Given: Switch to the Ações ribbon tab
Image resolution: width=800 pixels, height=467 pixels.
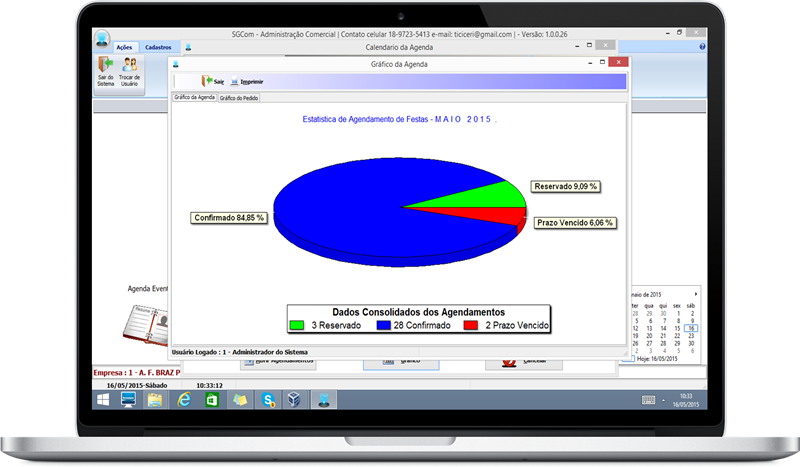Looking at the screenshot, I should [x=124, y=47].
